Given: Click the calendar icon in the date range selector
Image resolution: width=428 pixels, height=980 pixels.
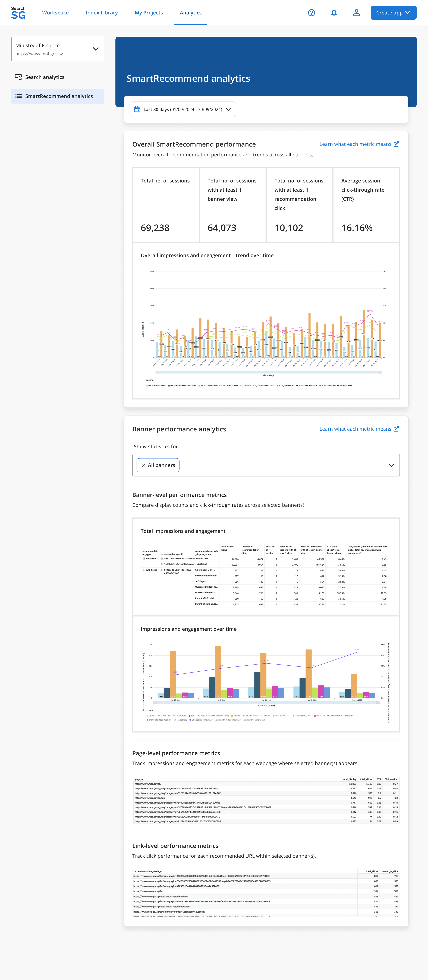Looking at the screenshot, I should [137, 109].
